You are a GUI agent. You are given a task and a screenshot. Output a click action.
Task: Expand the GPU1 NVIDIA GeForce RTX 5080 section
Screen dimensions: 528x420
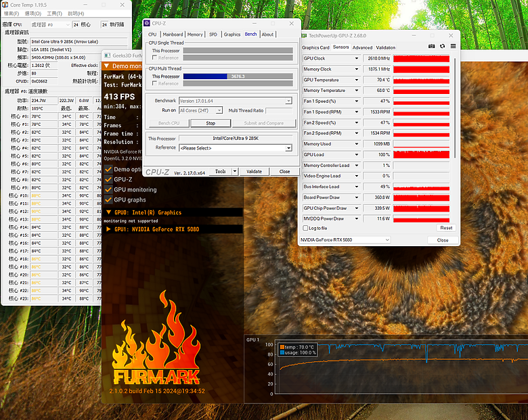coord(108,229)
